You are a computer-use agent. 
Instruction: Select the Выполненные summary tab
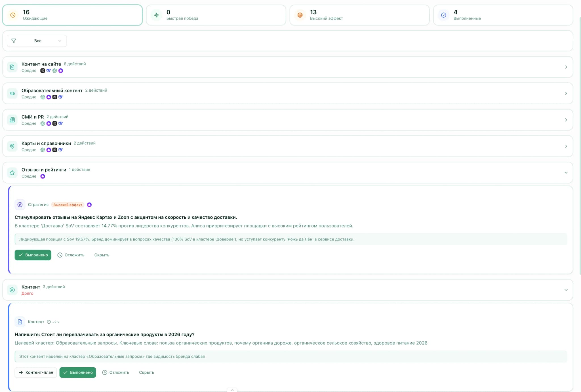503,15
